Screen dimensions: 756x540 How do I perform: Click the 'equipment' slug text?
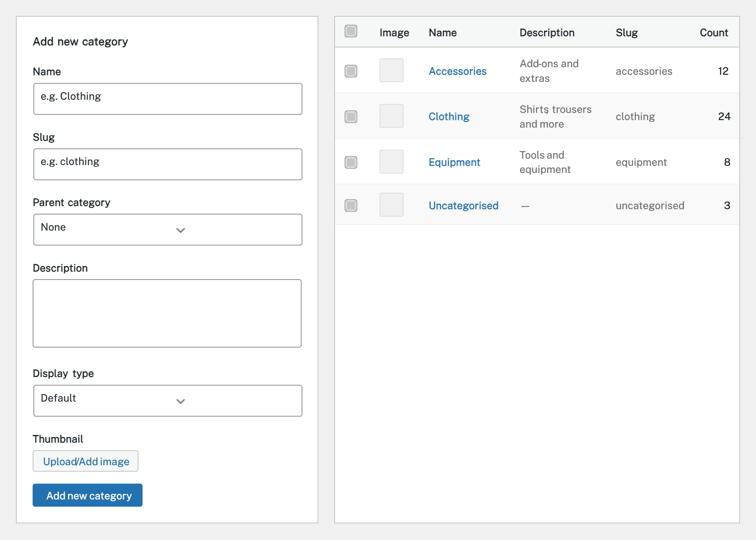pyautogui.click(x=641, y=162)
